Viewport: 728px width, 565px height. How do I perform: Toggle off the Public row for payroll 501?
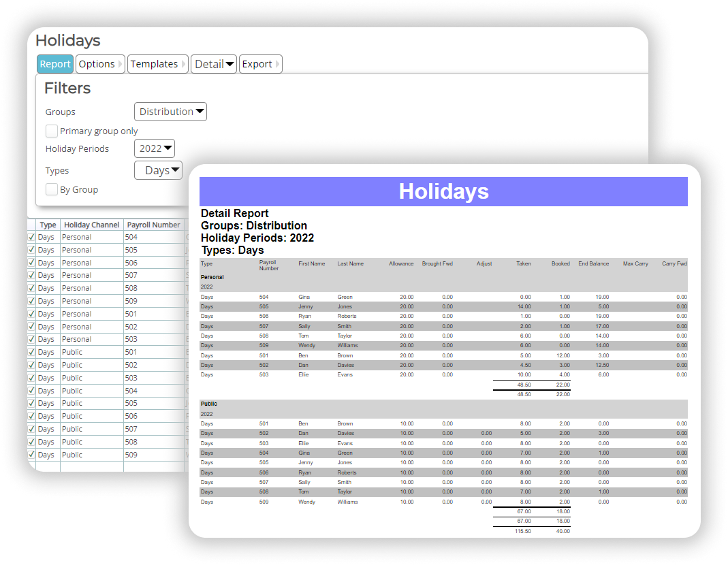click(x=31, y=352)
